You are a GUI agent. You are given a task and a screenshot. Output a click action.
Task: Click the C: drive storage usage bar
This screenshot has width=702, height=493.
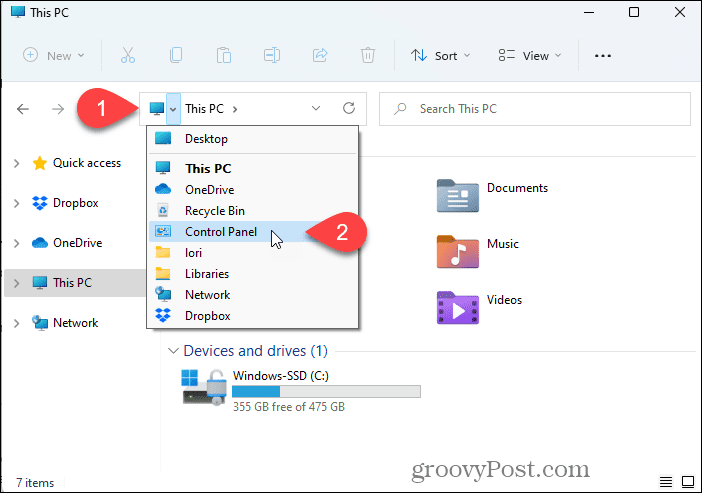click(x=326, y=391)
